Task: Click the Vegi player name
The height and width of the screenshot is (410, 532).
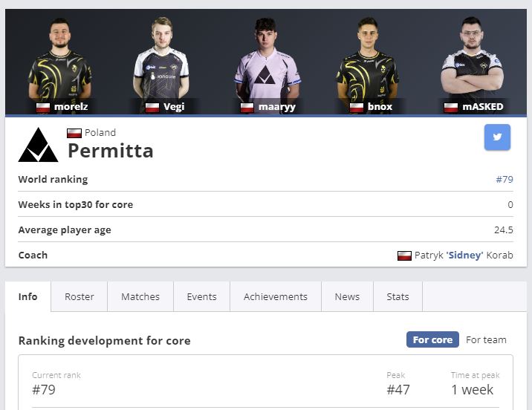Action: 174,107
